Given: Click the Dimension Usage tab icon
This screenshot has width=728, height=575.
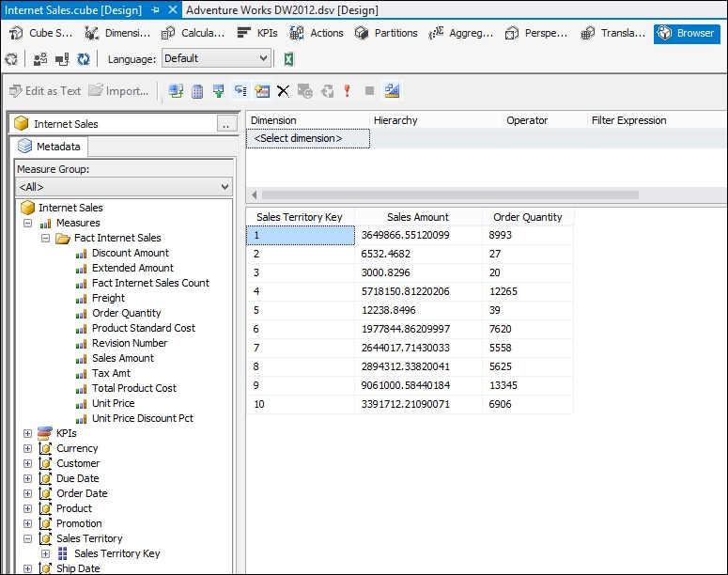Looking at the screenshot, I should pos(91,33).
